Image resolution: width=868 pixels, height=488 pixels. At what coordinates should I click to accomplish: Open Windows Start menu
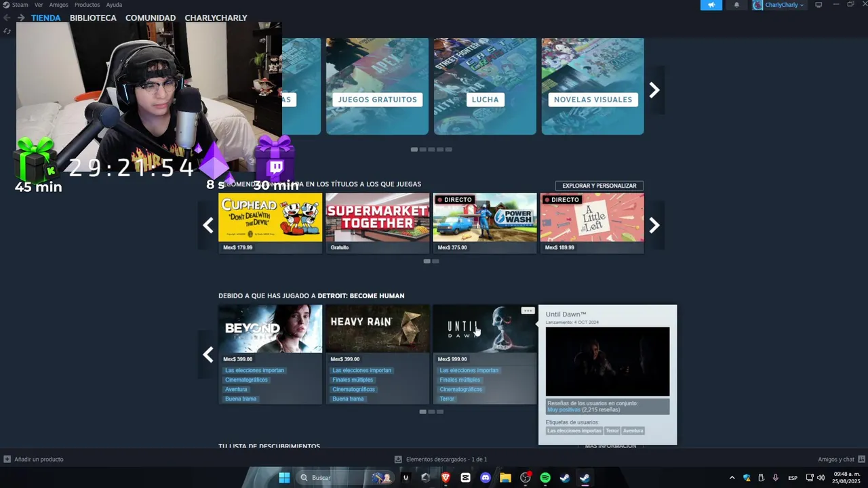[285, 478]
